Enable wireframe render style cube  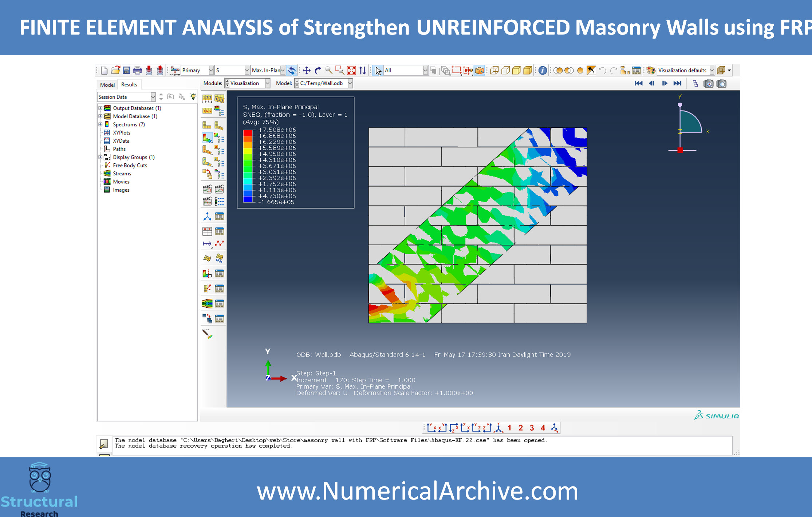point(494,70)
